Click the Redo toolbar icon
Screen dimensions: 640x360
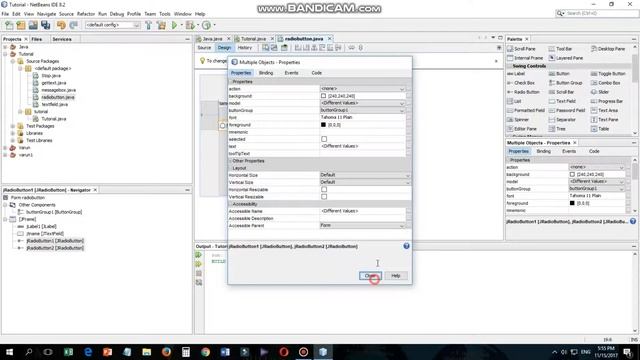click(73, 25)
